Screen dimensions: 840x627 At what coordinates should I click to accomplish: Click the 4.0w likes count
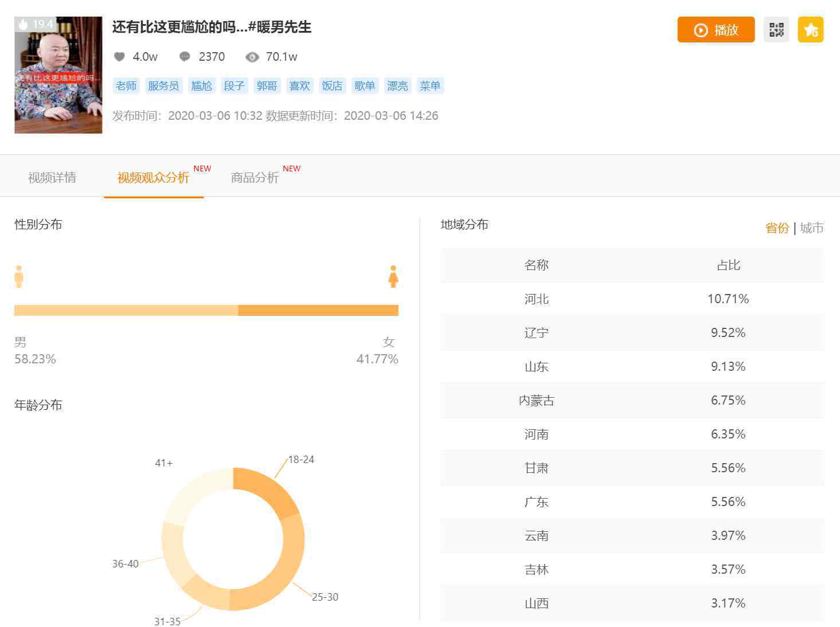coord(145,57)
